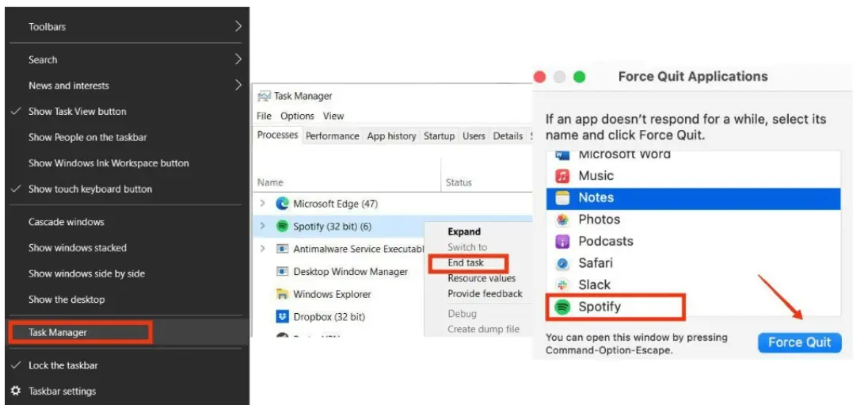Click the Podcasts app icon in Force Quit
The image size is (868, 405).
562,242
